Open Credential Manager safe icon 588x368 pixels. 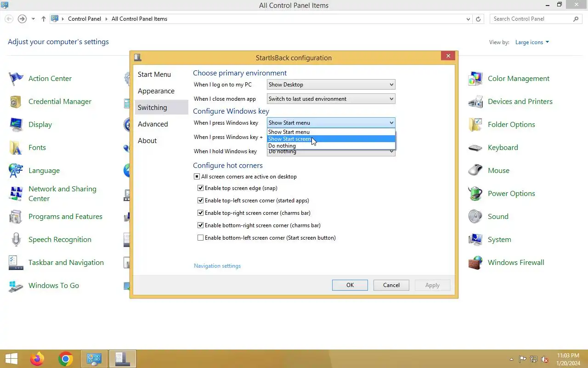(x=16, y=102)
